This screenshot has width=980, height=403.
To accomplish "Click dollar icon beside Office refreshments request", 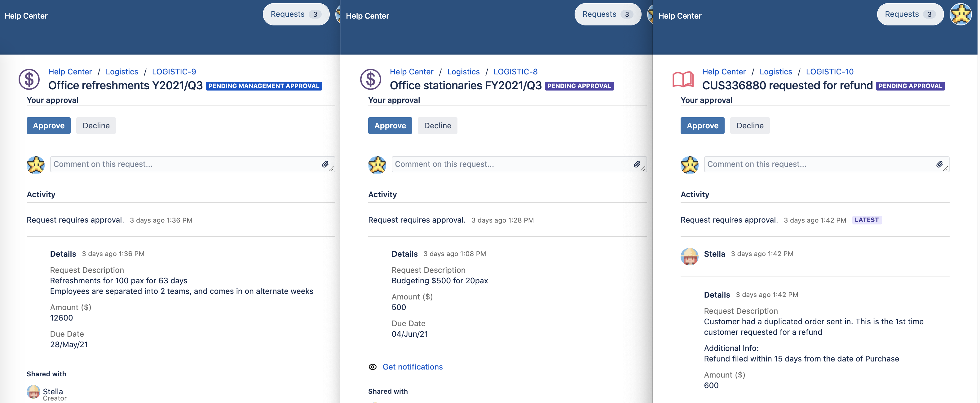I will point(29,79).
